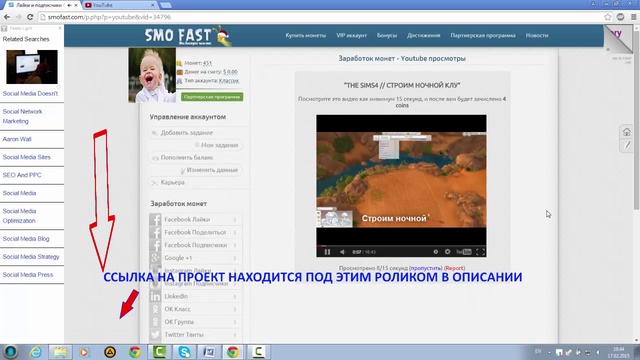Expand the OK Группа row chevron

[235, 322]
